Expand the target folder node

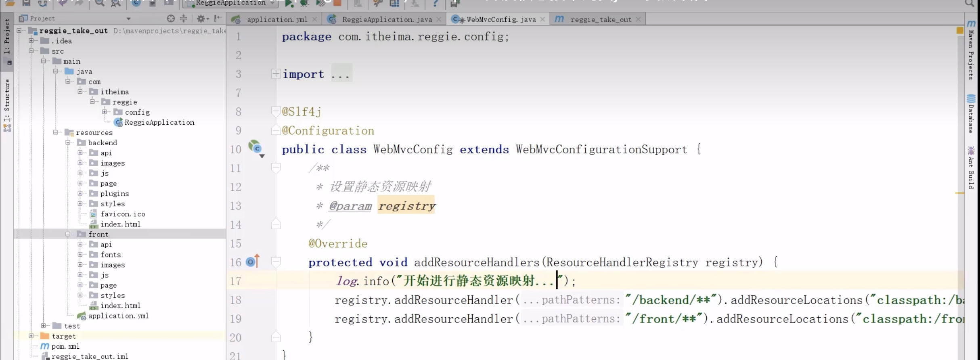tap(31, 335)
